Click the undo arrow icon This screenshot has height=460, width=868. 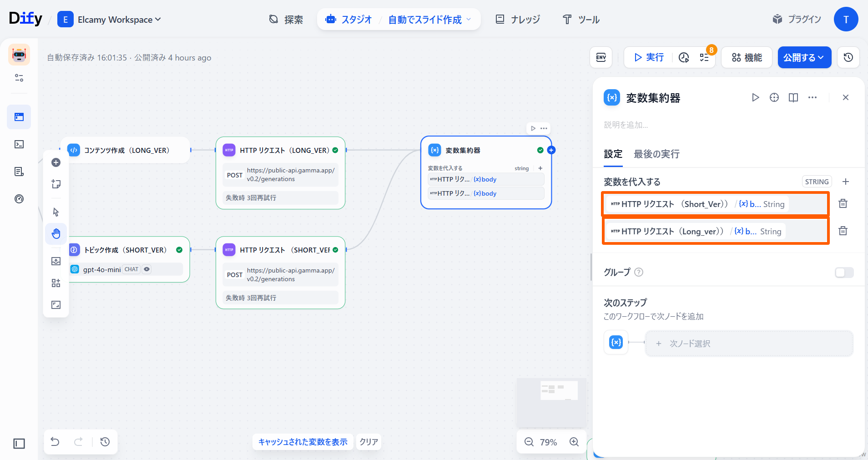pos(55,442)
